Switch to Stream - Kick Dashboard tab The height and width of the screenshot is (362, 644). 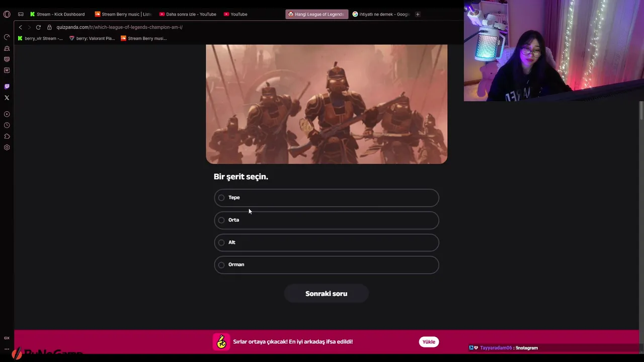click(x=57, y=14)
